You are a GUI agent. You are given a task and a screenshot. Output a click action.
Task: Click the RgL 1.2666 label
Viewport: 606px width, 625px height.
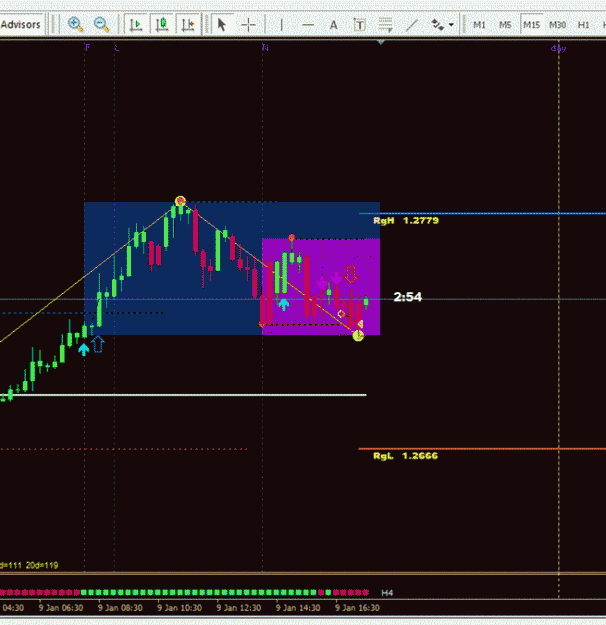pos(405,456)
